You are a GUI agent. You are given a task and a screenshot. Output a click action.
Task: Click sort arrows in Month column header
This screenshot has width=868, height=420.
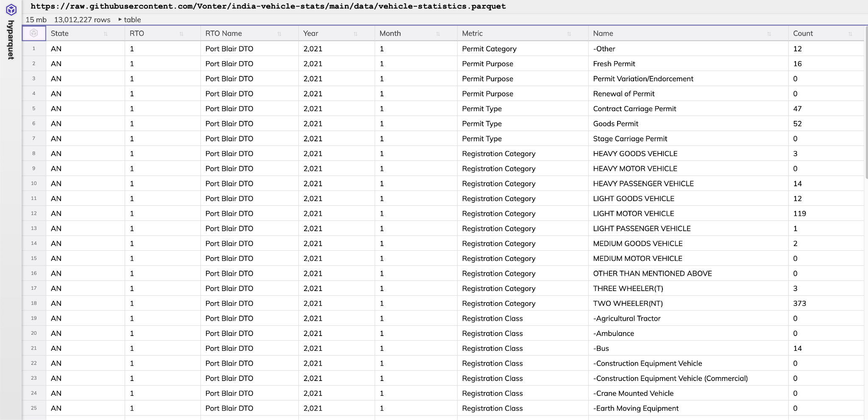pyautogui.click(x=438, y=34)
